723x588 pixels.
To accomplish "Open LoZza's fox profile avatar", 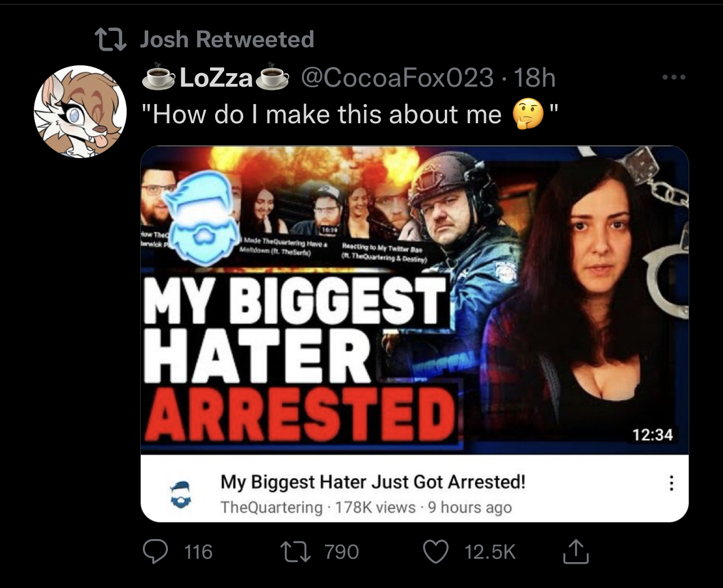I will 80,111.
